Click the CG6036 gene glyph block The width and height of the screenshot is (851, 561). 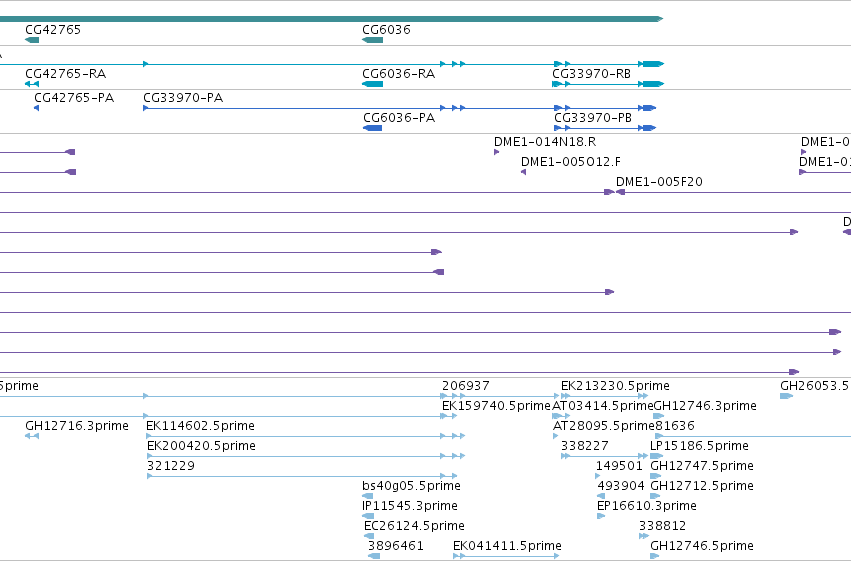pos(372,40)
